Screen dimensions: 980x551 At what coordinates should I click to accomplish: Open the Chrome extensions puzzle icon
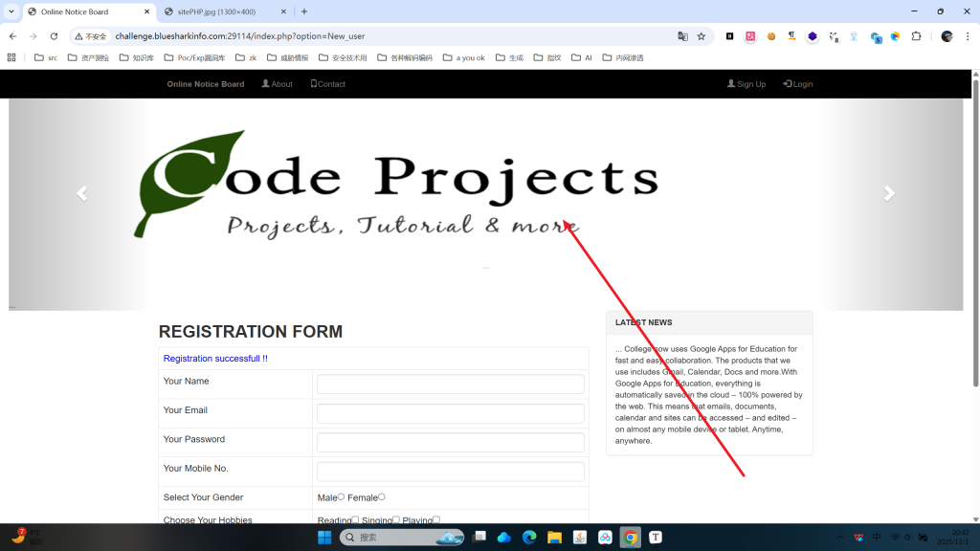[x=916, y=36]
